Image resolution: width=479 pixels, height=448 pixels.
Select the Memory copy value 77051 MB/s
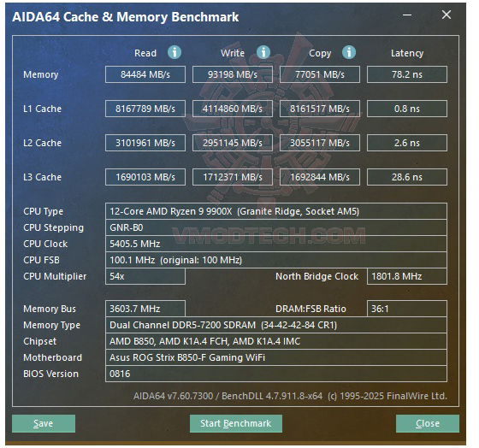(320, 74)
